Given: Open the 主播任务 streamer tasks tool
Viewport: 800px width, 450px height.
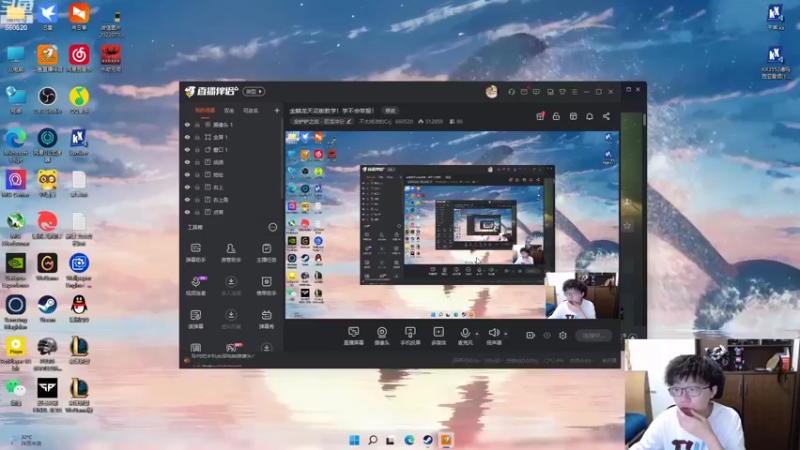Looking at the screenshot, I should [266, 253].
